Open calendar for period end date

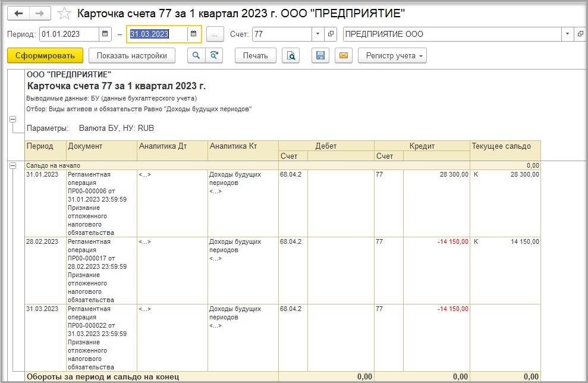click(x=194, y=34)
